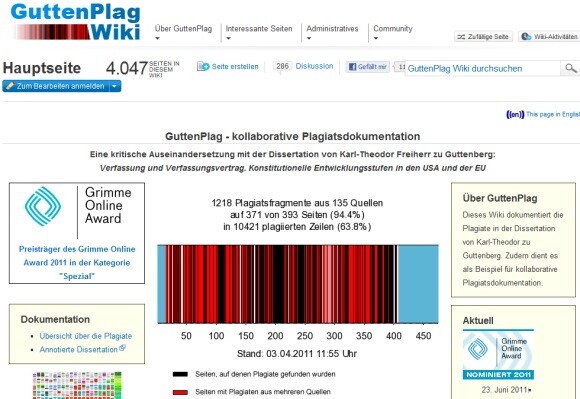Click the GuttenPlag Wiki logo
Screen dimensions: 580x399
coord(77,21)
